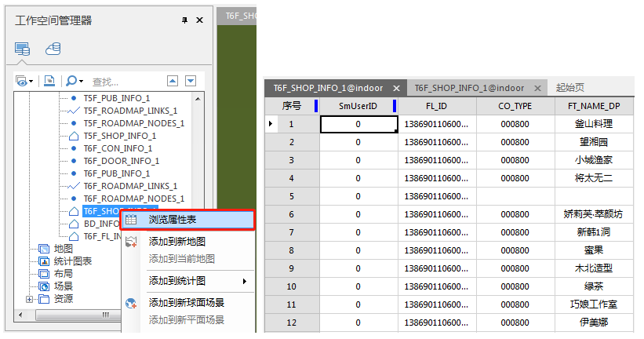Switch to second T6F_SHOP_INFO_1@indoor tab

point(469,88)
